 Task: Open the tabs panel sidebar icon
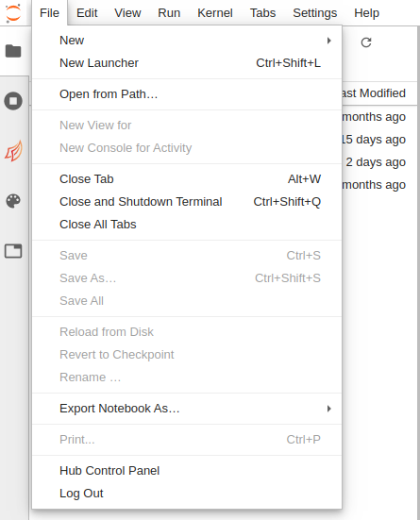[13, 251]
